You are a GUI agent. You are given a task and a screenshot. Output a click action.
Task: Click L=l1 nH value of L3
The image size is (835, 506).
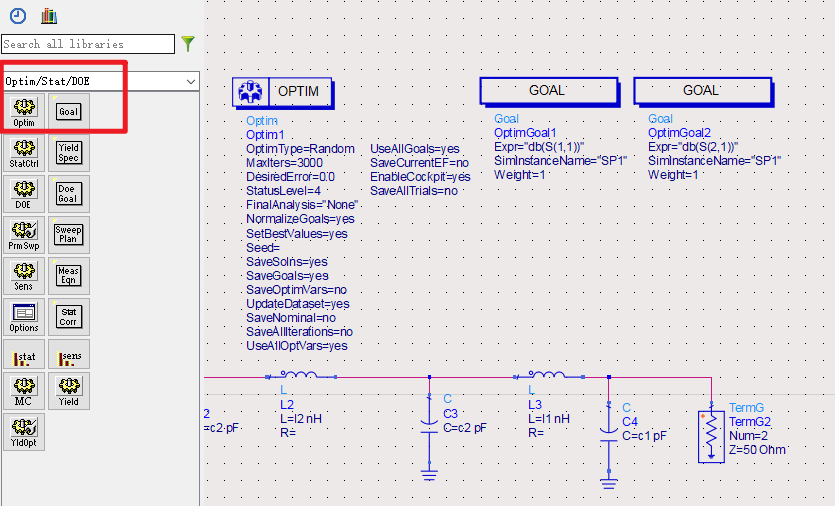pos(549,419)
